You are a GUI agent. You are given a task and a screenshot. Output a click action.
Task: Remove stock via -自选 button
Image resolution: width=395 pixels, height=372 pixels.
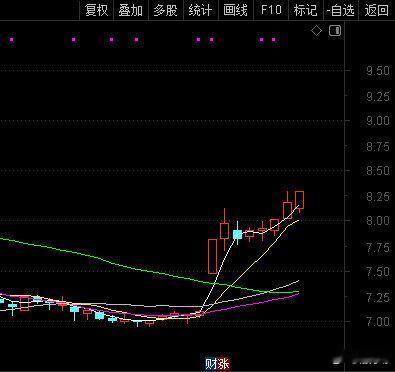(x=341, y=10)
